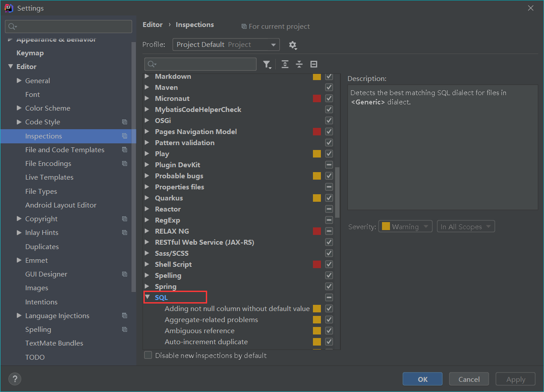Open File Types settings page
Screen dimensions: 544x392
(x=41, y=192)
